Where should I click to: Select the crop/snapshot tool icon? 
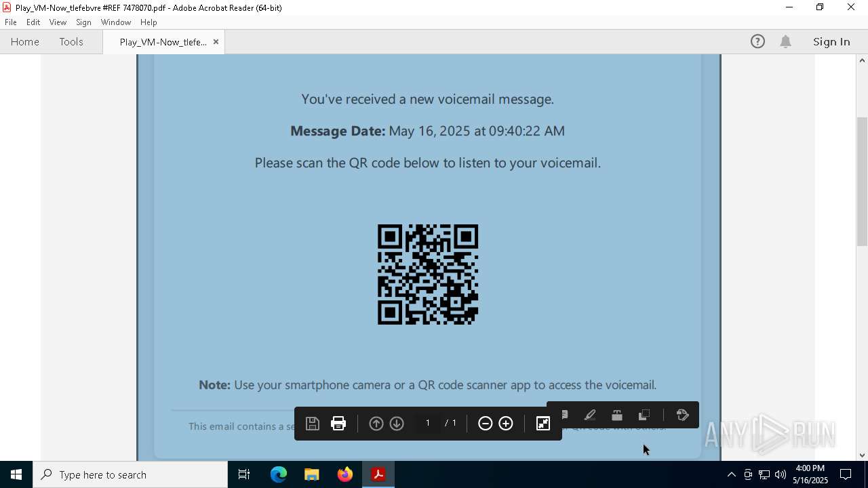point(644,415)
